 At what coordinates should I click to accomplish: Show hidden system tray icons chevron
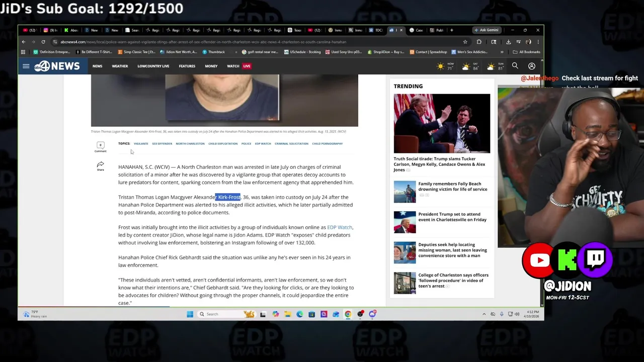(x=484, y=314)
